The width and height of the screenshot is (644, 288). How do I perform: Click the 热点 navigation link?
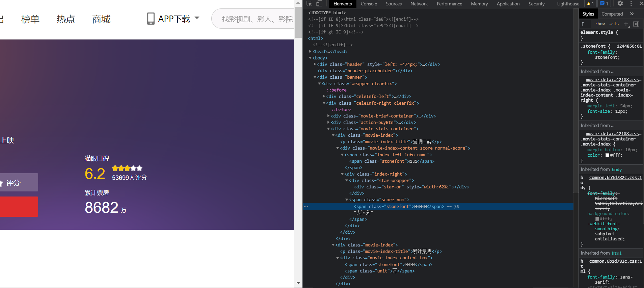tap(66, 19)
